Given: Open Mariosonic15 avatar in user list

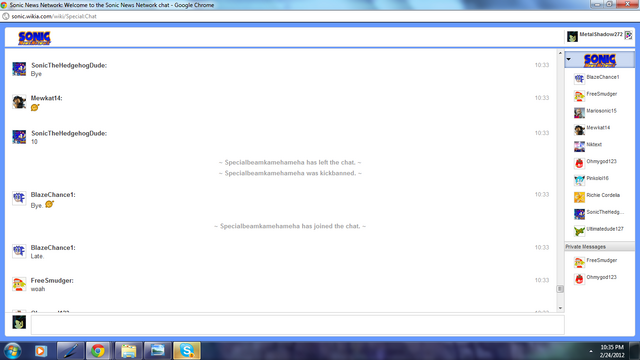Looking at the screenshot, I should point(579,113).
